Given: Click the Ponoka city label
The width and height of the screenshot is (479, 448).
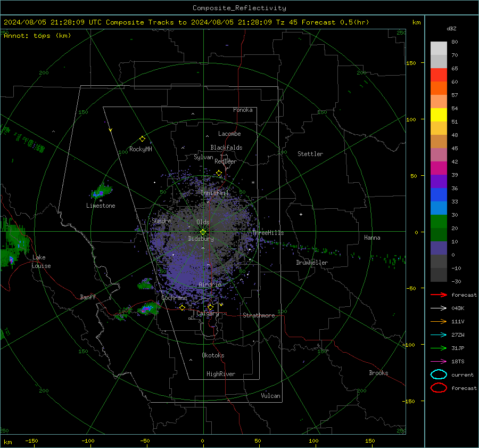Looking at the screenshot, I should pyautogui.click(x=243, y=110).
